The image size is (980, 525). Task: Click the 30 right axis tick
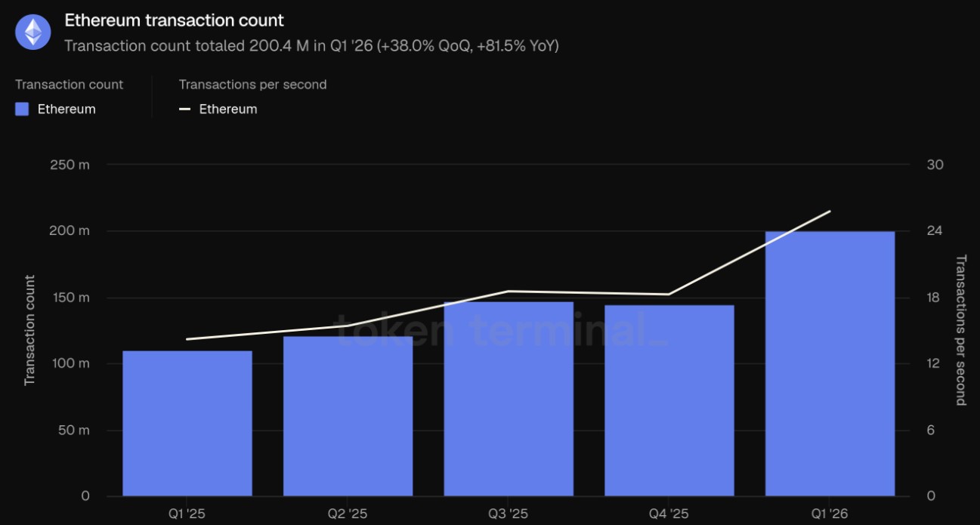[x=934, y=165]
